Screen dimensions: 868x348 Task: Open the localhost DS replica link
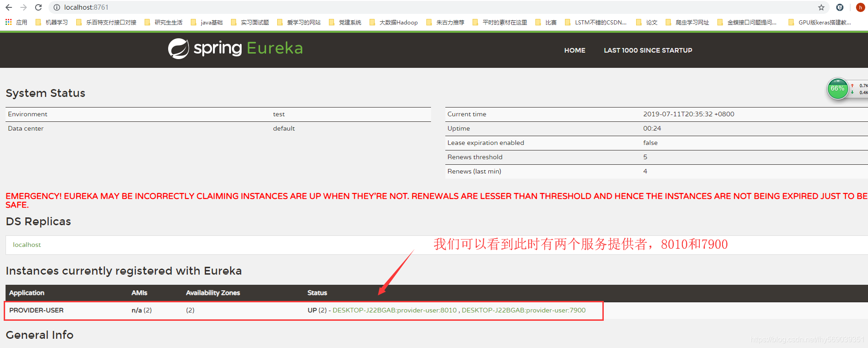pos(27,245)
